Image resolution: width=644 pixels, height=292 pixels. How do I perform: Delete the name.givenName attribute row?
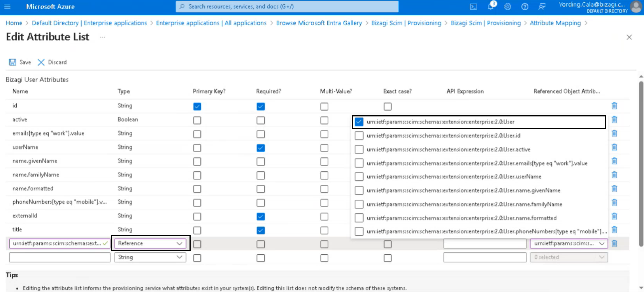pos(614,161)
